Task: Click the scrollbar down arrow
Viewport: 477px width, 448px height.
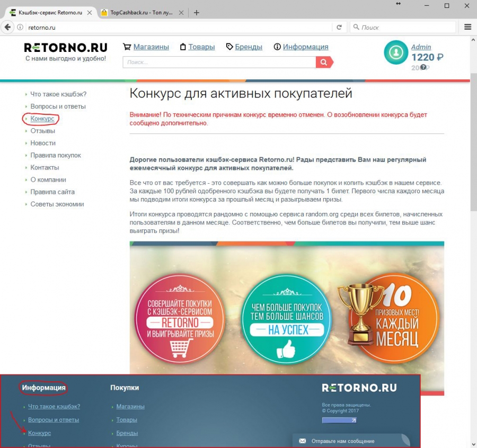Action: pos(473,445)
